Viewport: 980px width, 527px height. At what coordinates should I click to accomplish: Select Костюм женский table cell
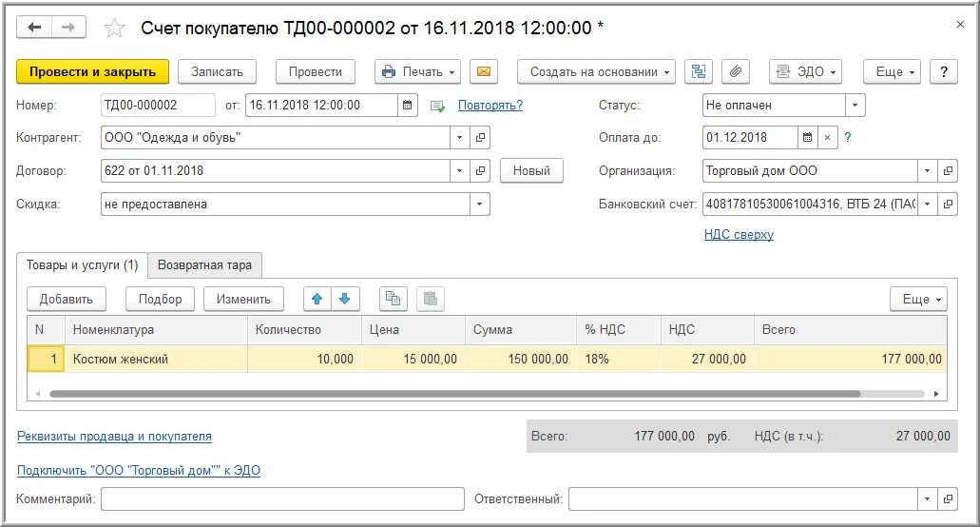156,359
